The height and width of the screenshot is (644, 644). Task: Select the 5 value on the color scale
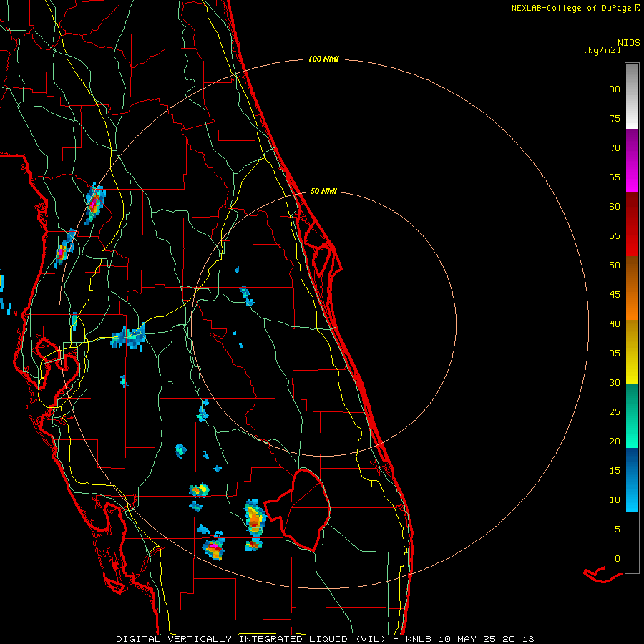pyautogui.click(x=618, y=529)
